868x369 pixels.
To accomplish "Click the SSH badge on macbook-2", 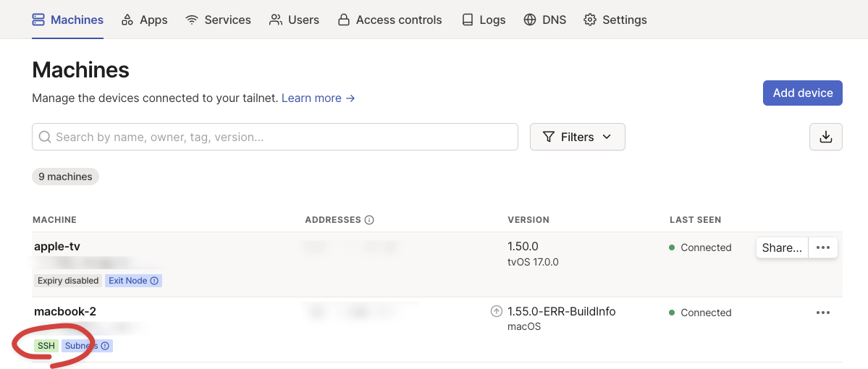I will click(46, 346).
